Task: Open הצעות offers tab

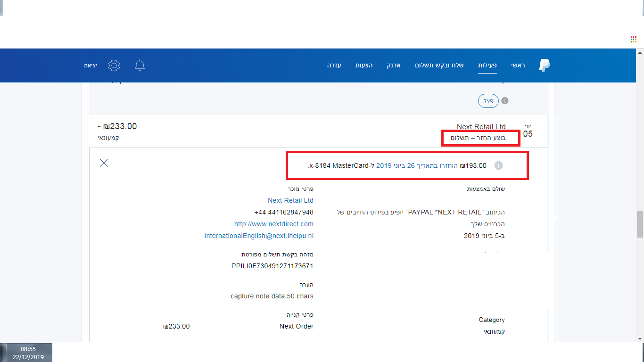Action: (x=364, y=65)
